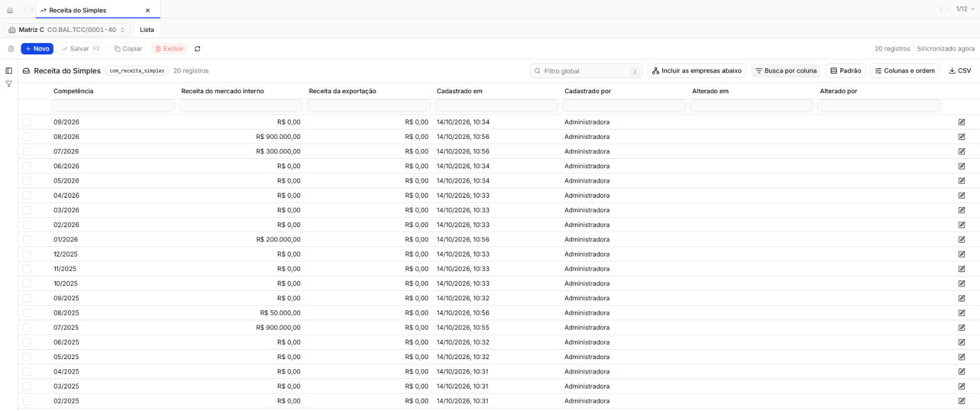Click the Copiar button
This screenshot has width=980, height=411.
[129, 49]
